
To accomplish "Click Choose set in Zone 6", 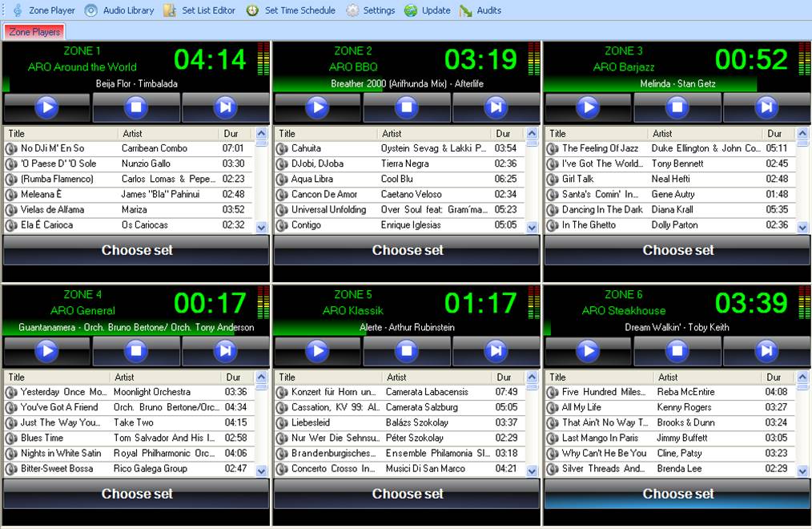I will tap(677, 494).
